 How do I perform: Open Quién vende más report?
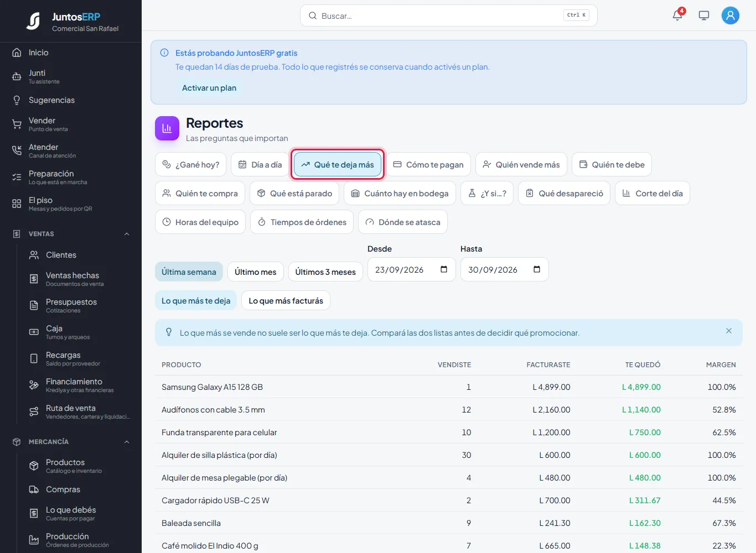[521, 164]
